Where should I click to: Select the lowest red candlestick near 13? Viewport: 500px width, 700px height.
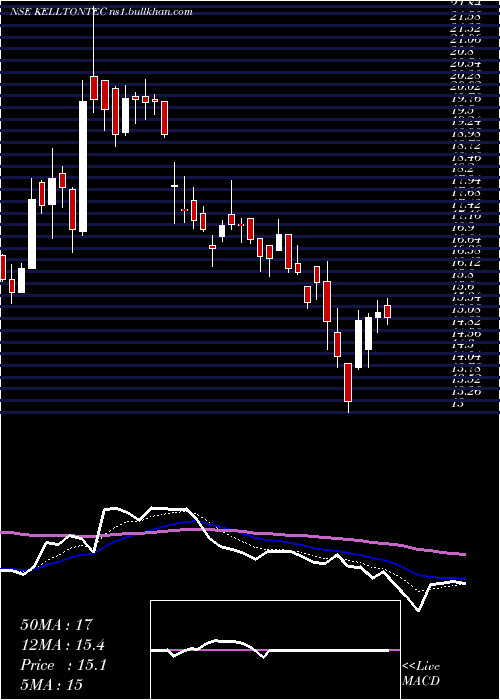point(348,382)
